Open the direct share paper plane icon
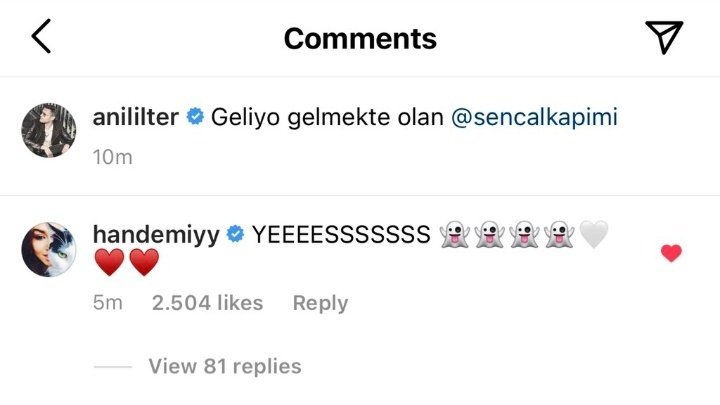Screen dimensions: 720x405 (663, 37)
